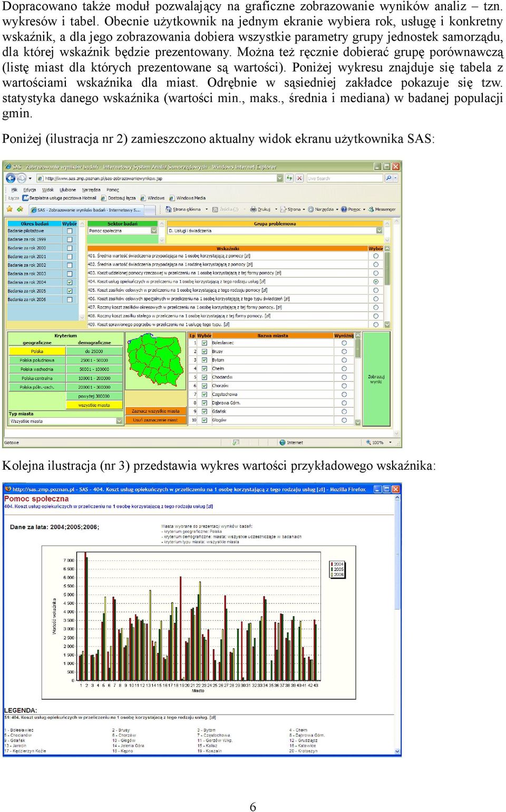The height and width of the screenshot is (812, 506).
Task: Open the Favorites Center star icon
Action: pos(9,209)
